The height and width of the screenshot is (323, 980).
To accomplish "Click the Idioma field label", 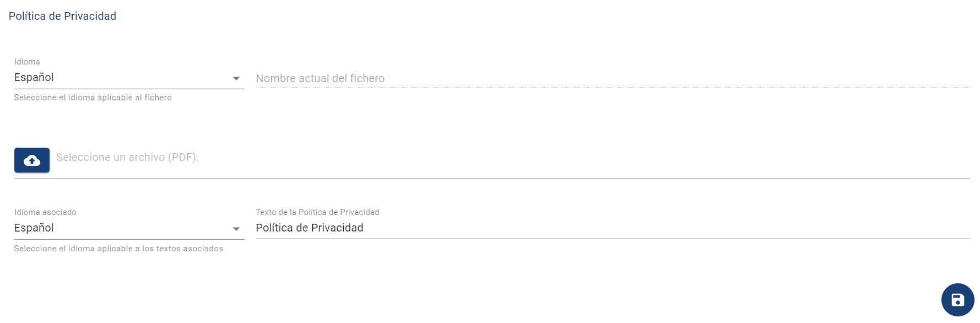I will click(x=27, y=62).
